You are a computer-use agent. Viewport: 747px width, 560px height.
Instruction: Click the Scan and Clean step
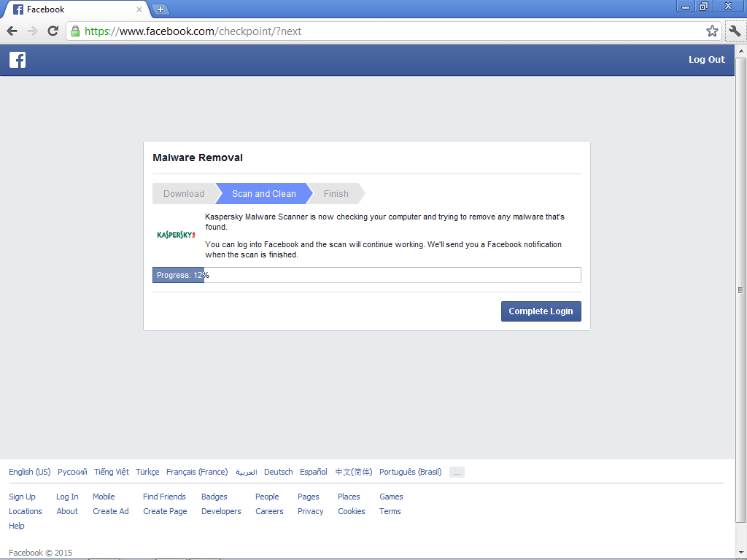click(264, 194)
